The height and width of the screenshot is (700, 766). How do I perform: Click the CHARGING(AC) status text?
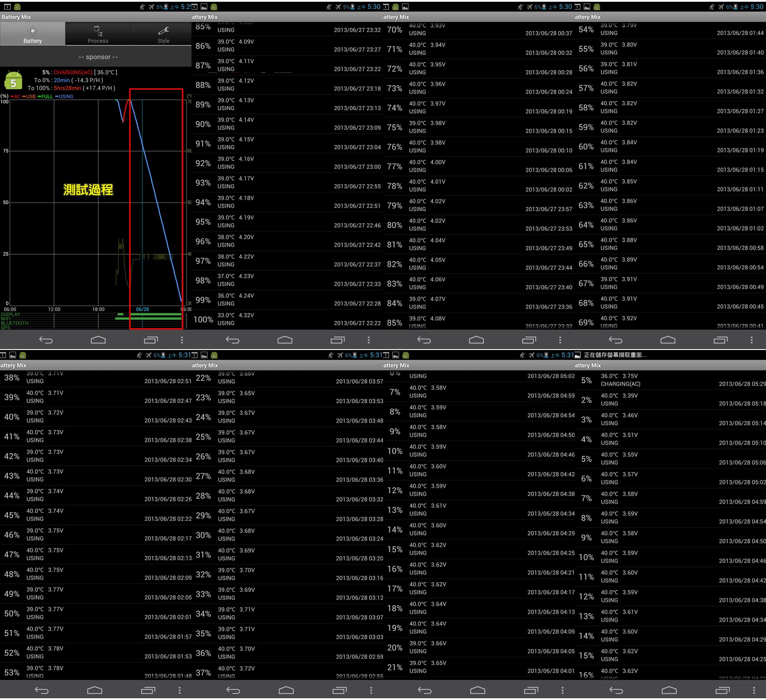(73, 72)
